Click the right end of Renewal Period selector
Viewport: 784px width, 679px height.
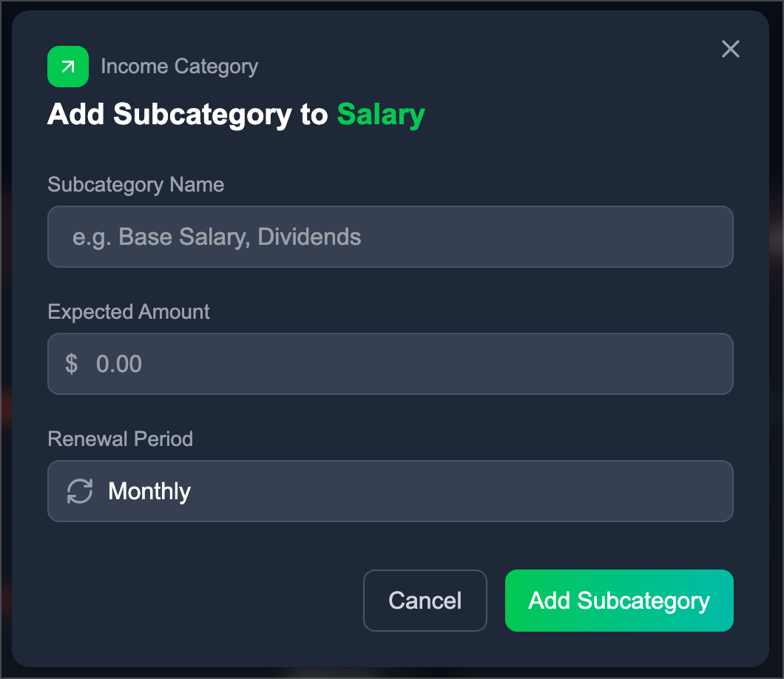coord(710,491)
